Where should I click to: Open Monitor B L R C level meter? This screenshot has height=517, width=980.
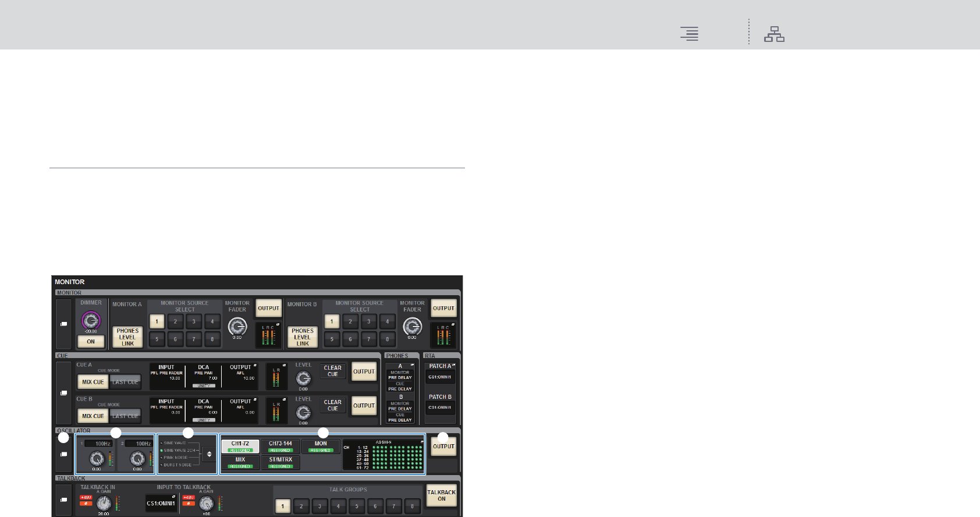443,335
